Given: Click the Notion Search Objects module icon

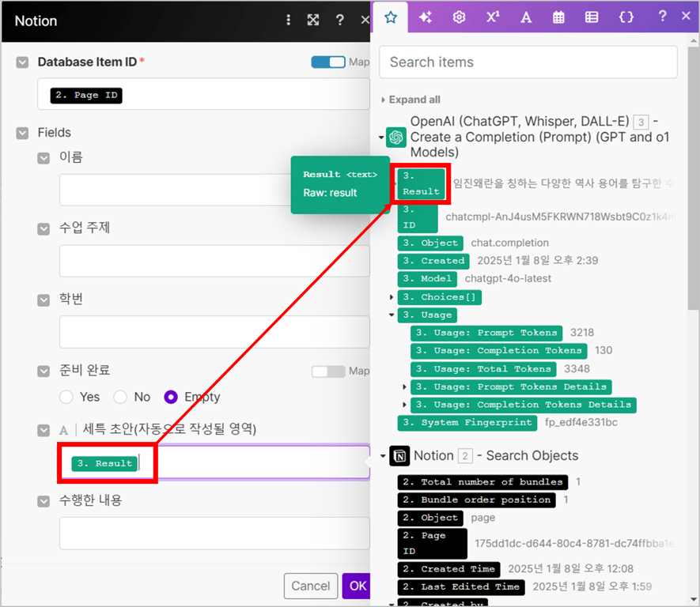Looking at the screenshot, I should pos(399,456).
